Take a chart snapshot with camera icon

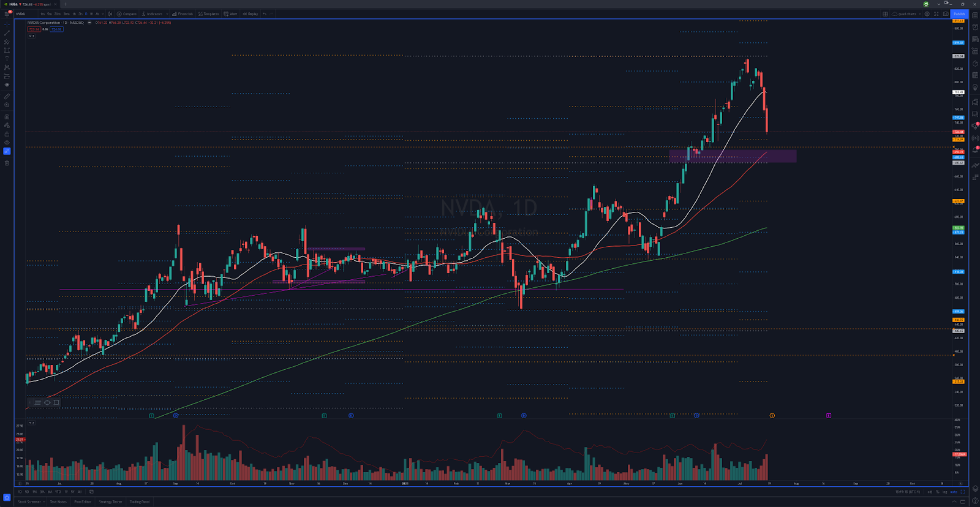pos(946,13)
